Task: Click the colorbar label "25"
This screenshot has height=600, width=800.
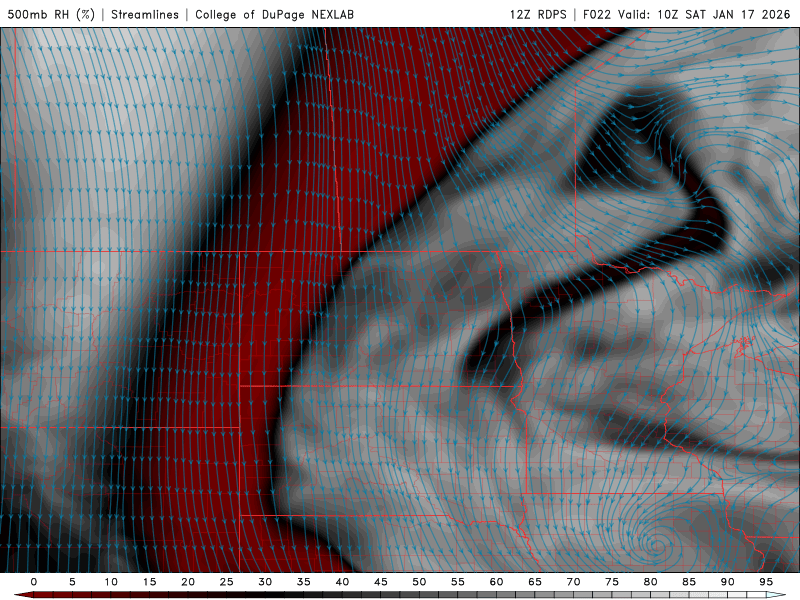Action: pyautogui.click(x=227, y=582)
